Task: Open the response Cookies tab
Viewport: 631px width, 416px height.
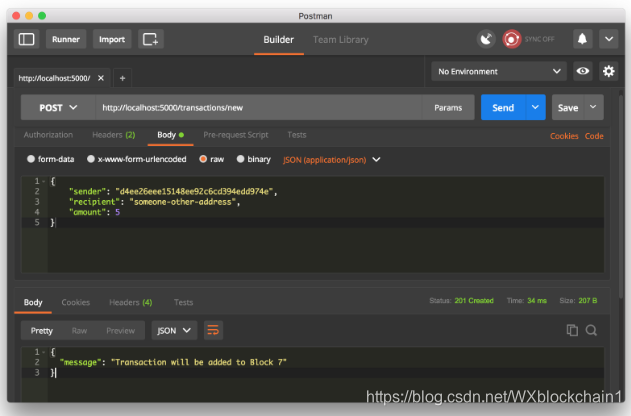Action: pyautogui.click(x=76, y=302)
